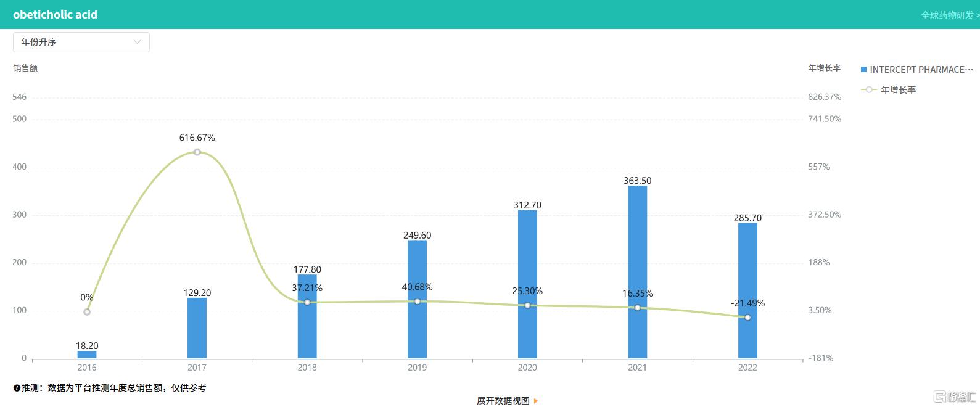Click the obeticholic acid header title
Screen dimensions: 980x407
(55, 15)
